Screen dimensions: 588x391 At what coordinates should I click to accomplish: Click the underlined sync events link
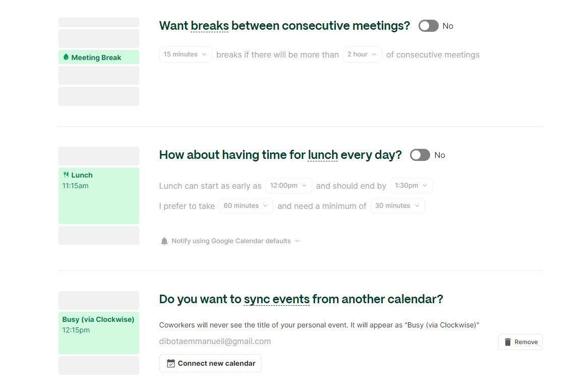click(276, 299)
